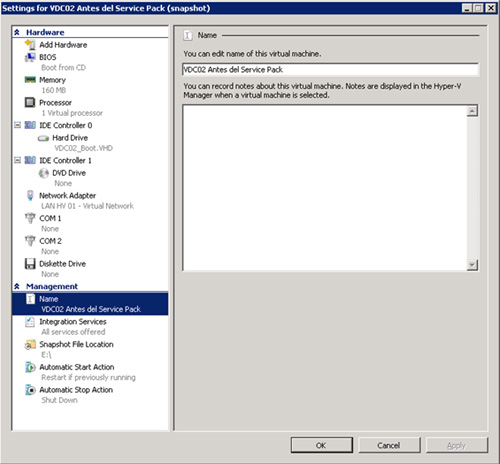Open the Diskette Drive floppy icon
Image resolution: width=500 pixels, height=464 pixels.
30,264
